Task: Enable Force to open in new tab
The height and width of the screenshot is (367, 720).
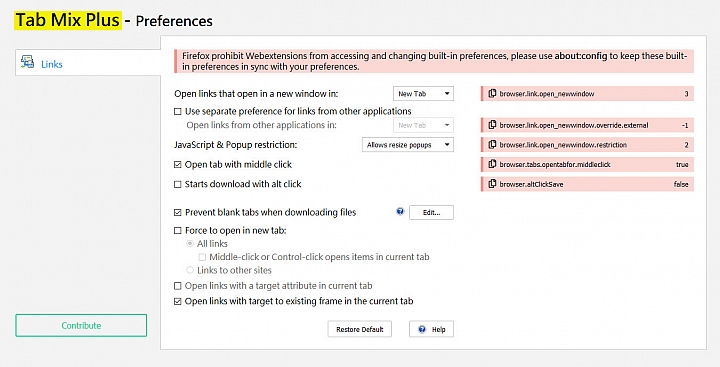Action: point(178,231)
